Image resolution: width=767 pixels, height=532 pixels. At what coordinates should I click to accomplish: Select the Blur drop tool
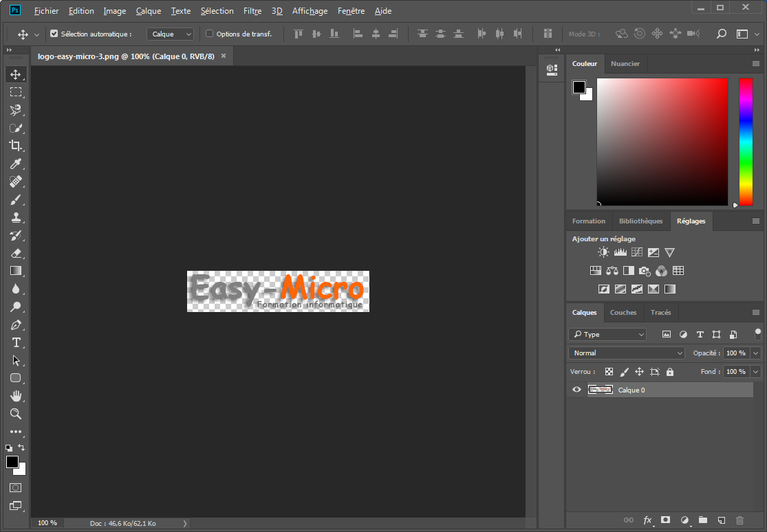16,289
